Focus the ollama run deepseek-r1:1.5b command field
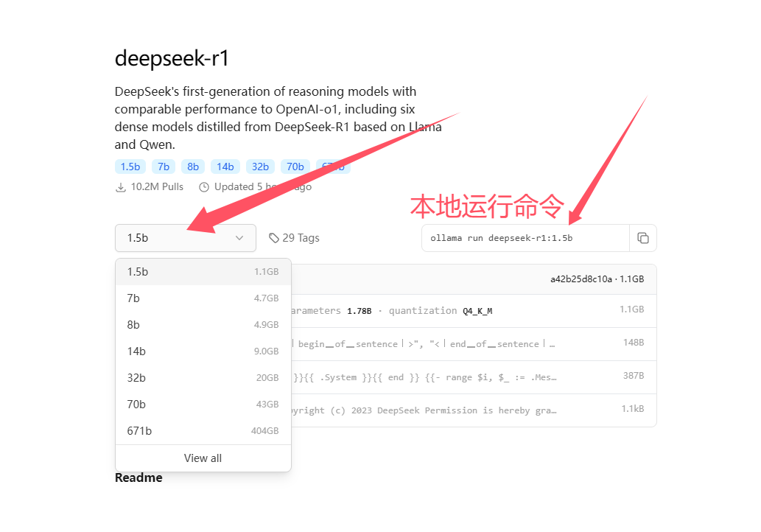The image size is (761, 532). click(x=525, y=238)
